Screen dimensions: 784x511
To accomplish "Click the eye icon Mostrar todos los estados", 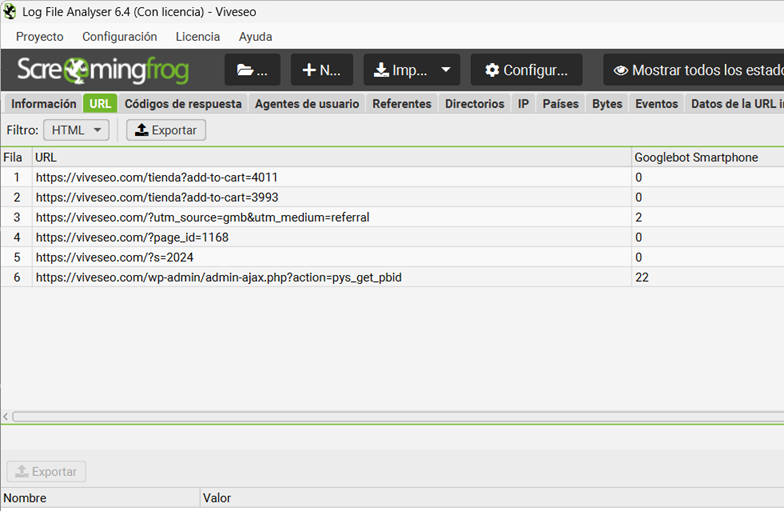I will pyautogui.click(x=621, y=70).
